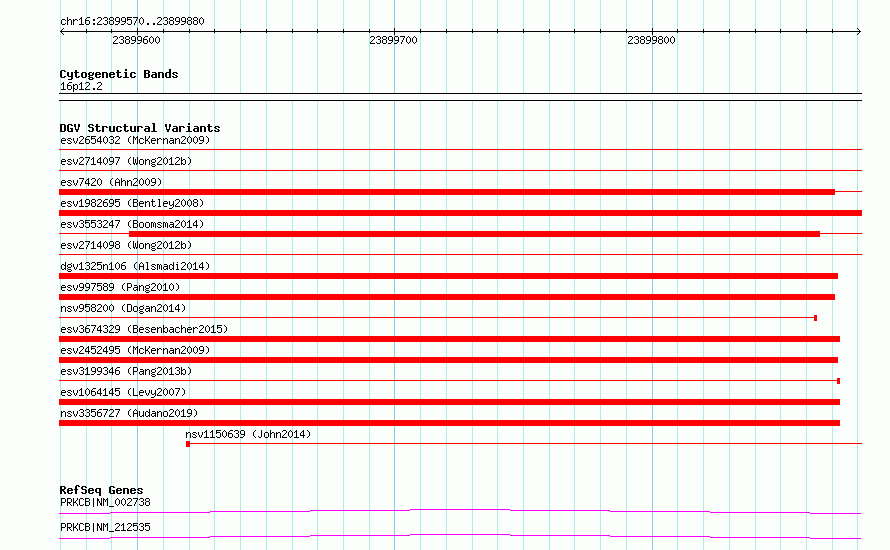890x550 pixels.
Task: Click the left arrow of the coordinate ruler
Action: pyautogui.click(x=62, y=31)
